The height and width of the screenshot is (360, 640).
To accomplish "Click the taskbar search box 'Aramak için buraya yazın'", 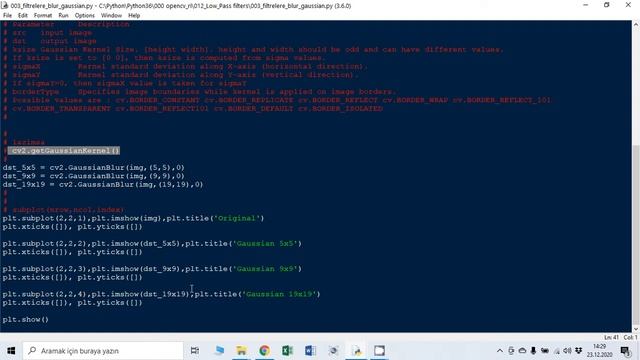I will (x=103, y=351).
